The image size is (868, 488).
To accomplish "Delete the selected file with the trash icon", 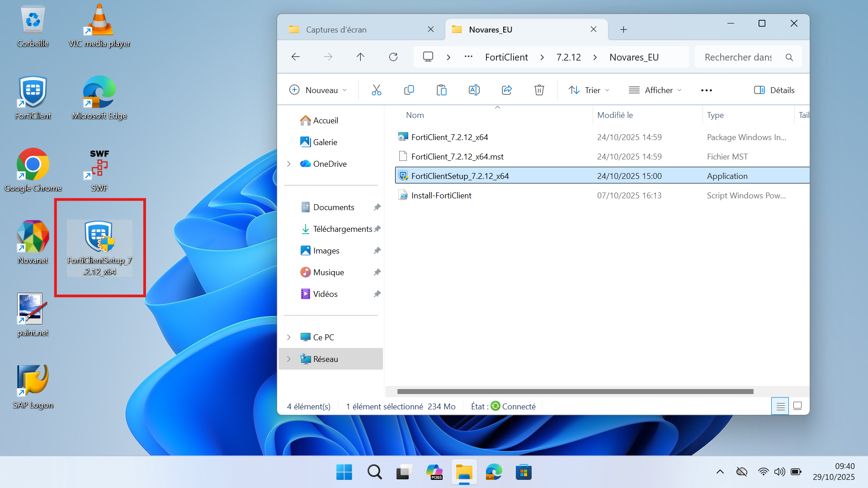I will 539,90.
